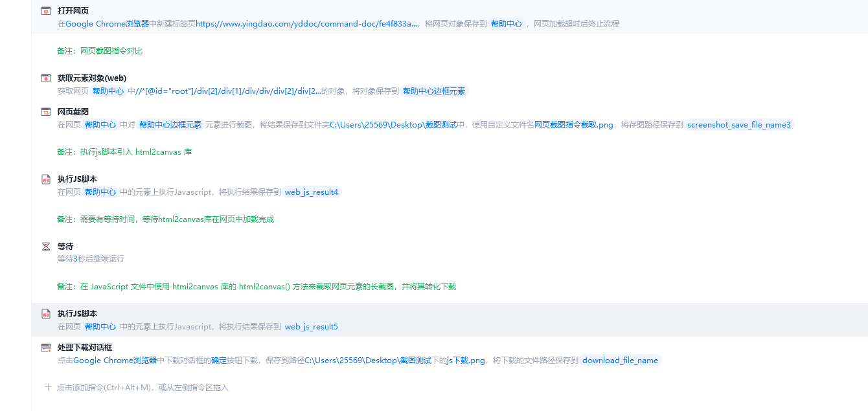Click the Get Element Object (web) icon
Image resolution: width=868 pixels, height=411 pixels.
46,78
